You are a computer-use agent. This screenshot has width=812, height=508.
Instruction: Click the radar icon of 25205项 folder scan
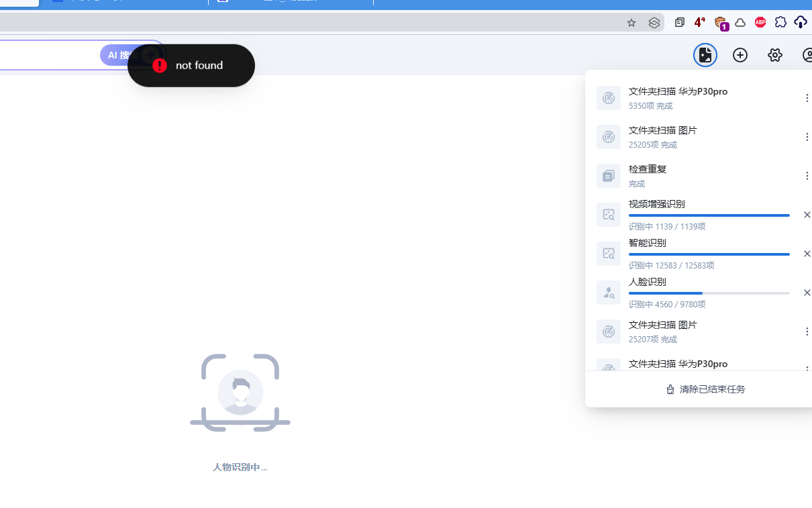tap(609, 137)
